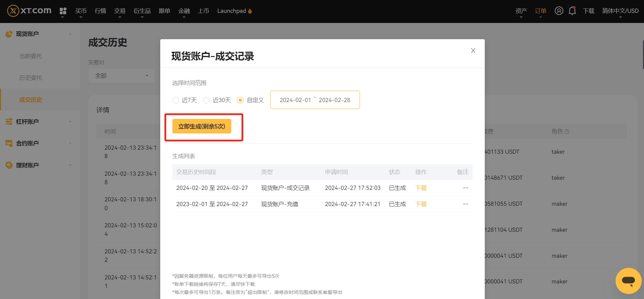Open the 买币 top menu
Viewport: 644px width, 299px height.
pos(81,11)
